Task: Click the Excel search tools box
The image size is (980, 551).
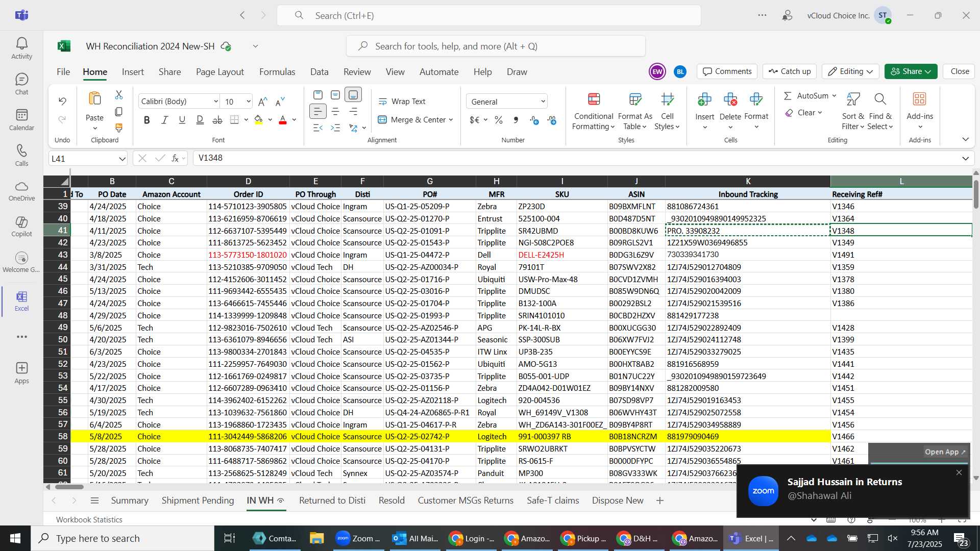Action: pyautogui.click(x=496, y=46)
